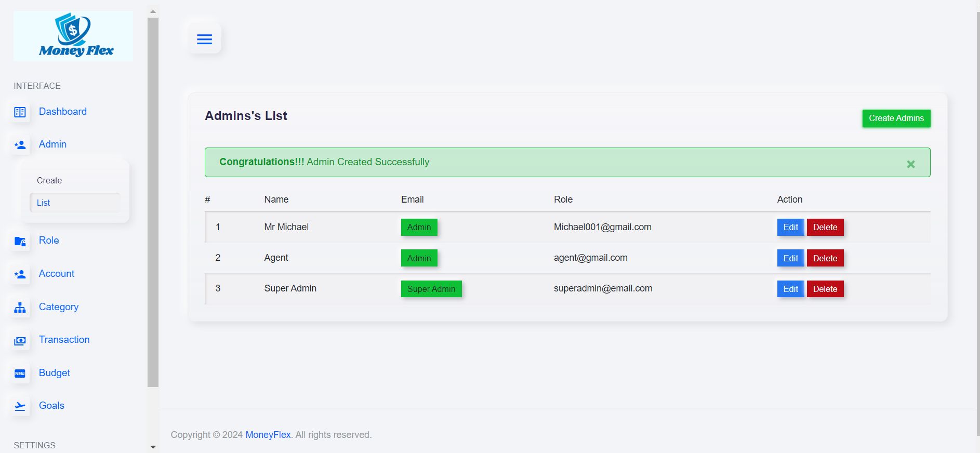Click the Account sidebar icon

coord(20,274)
